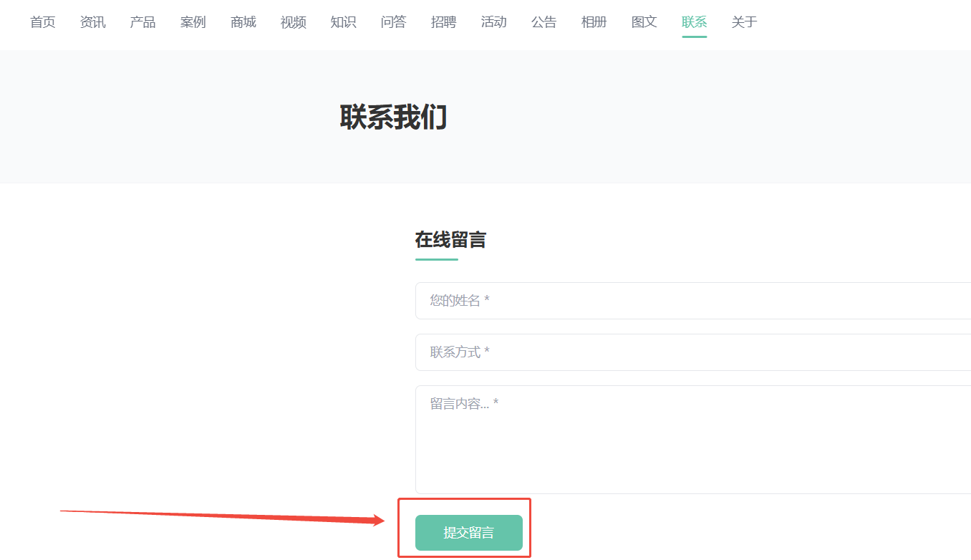Click the 联系我们 page heading

(394, 117)
